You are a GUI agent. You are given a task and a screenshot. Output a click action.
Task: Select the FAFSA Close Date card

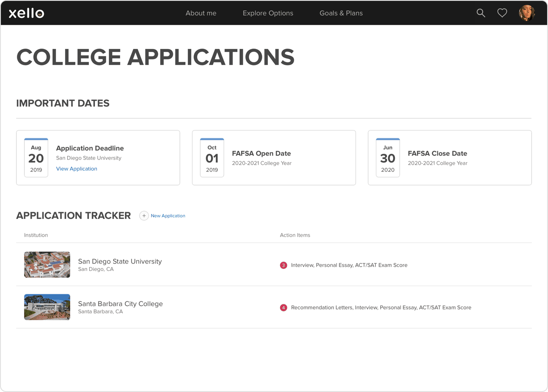450,158
